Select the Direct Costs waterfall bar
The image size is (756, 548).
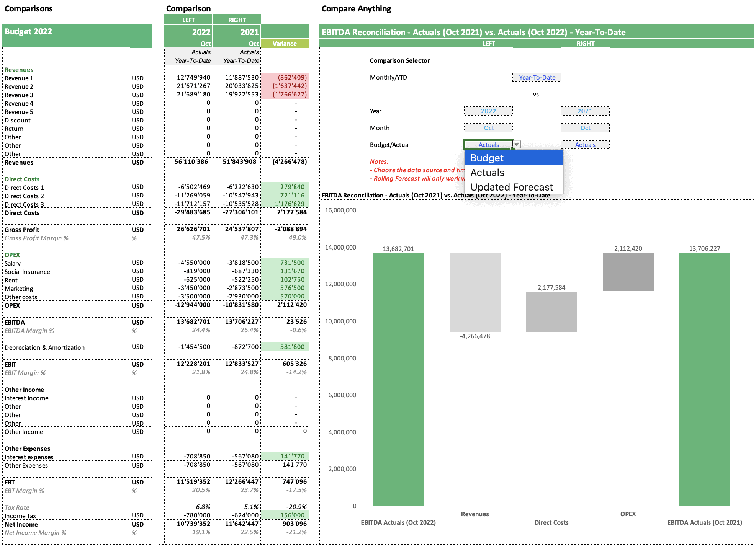[x=551, y=312]
